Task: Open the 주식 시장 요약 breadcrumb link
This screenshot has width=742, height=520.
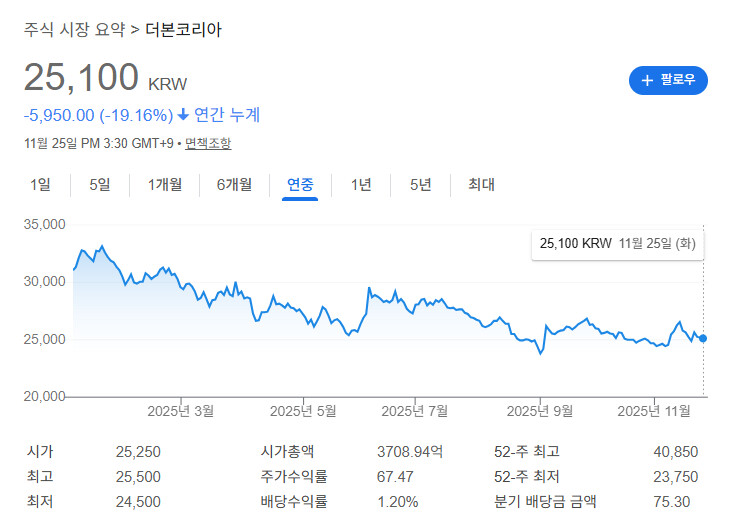Action: tap(74, 29)
